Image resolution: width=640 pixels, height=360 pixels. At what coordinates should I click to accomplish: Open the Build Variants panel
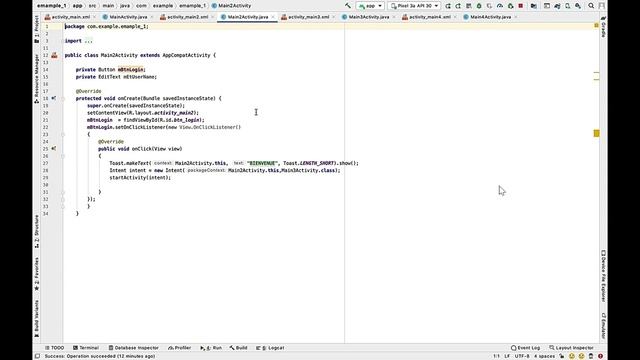point(36,319)
